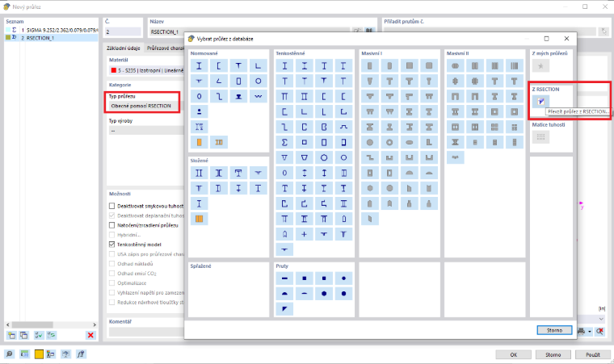Check Natočení/zrcadlení průřezu option

pos(112,225)
